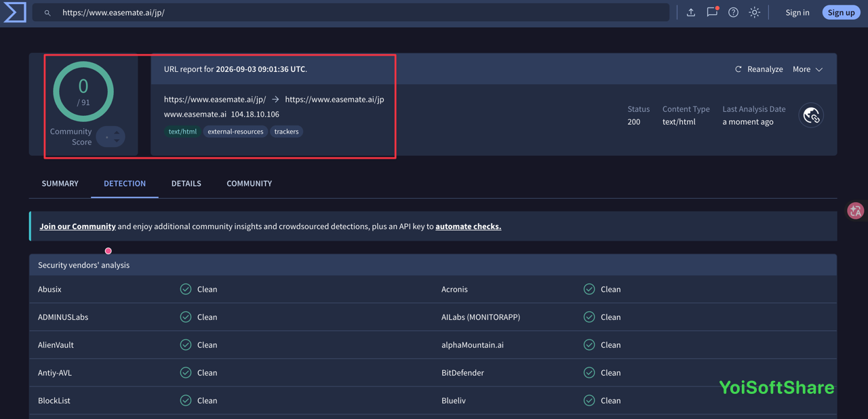The height and width of the screenshot is (419, 868).
Task: Go to the COMMUNITY tab
Action: tap(250, 183)
